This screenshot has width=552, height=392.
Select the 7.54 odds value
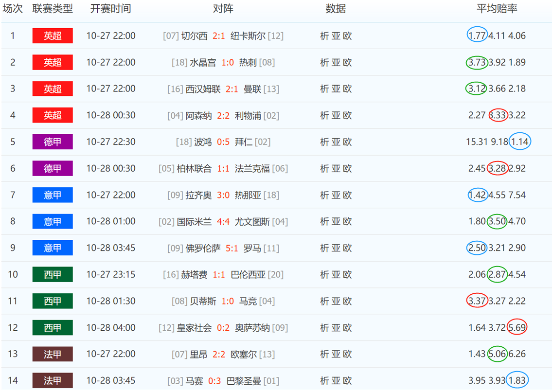517,195
